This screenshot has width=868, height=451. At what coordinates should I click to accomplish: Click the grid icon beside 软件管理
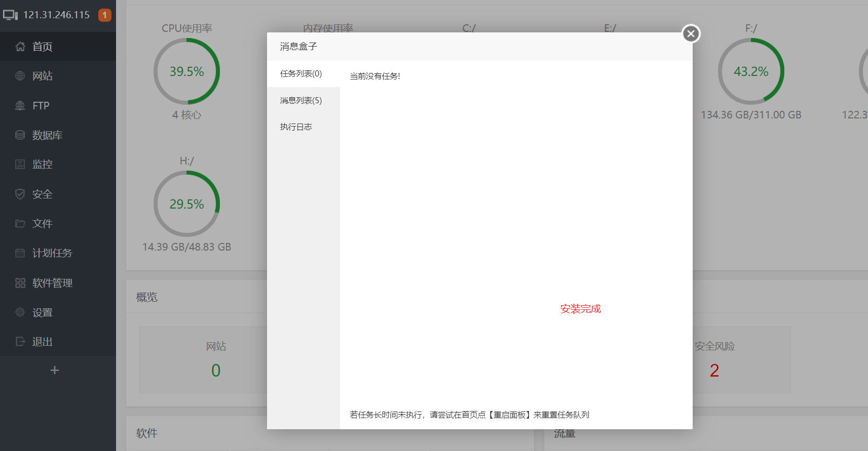click(x=20, y=283)
